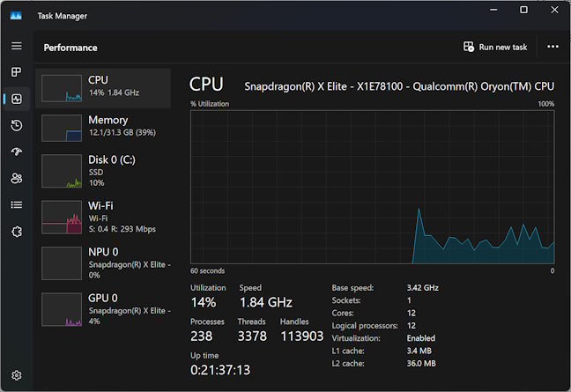The width and height of the screenshot is (571, 392).
Task: Click the L1 cache 3.4 MB value
Action: [419, 351]
